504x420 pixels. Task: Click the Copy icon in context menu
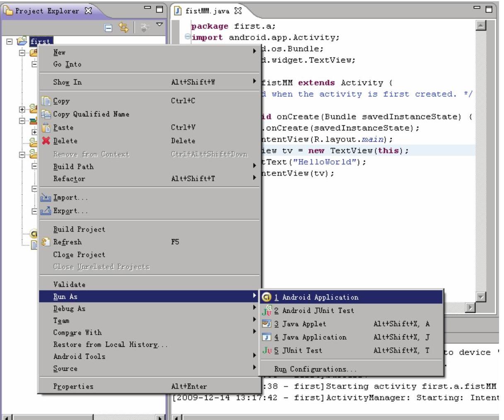(46, 101)
